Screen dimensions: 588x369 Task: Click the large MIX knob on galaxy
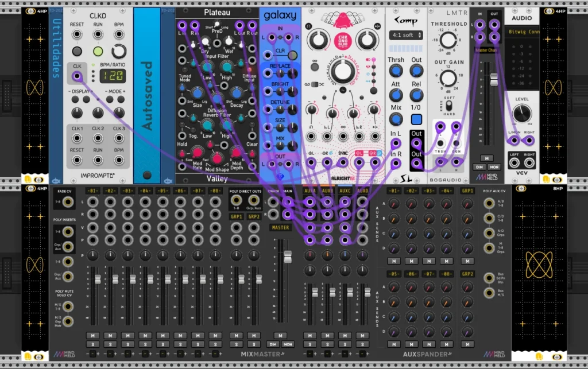click(292, 146)
